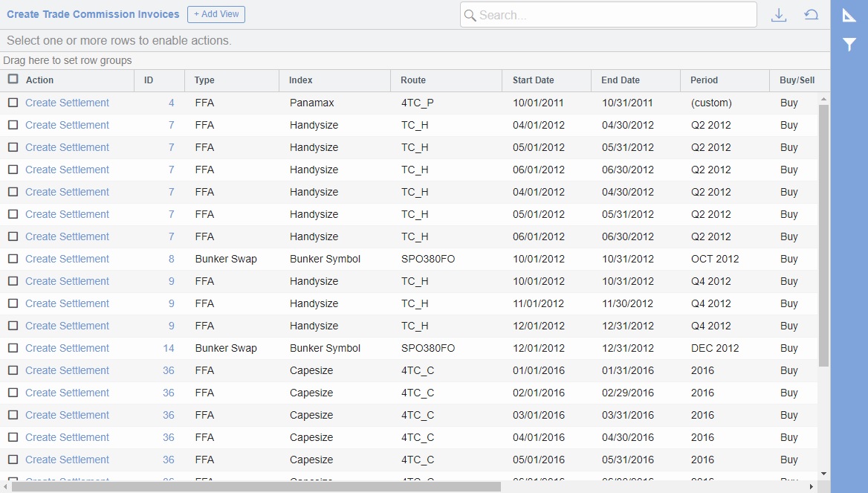Click the reset grid state icon

pos(811,14)
